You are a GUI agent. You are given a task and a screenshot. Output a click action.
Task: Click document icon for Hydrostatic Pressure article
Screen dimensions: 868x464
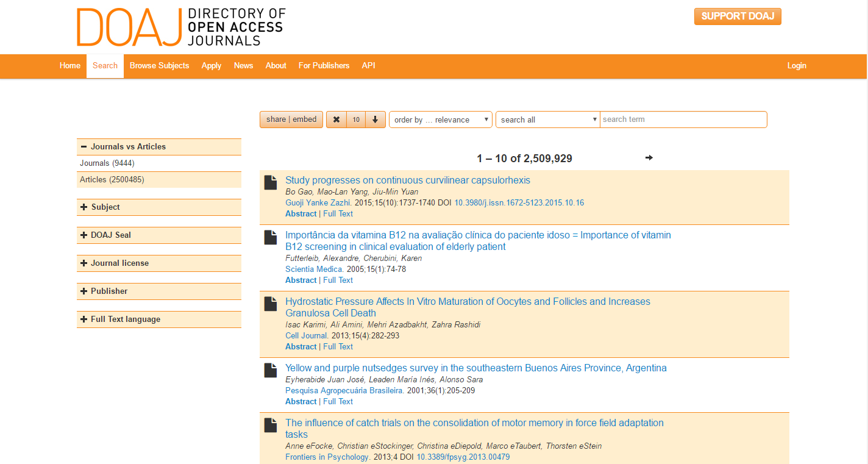click(x=271, y=304)
